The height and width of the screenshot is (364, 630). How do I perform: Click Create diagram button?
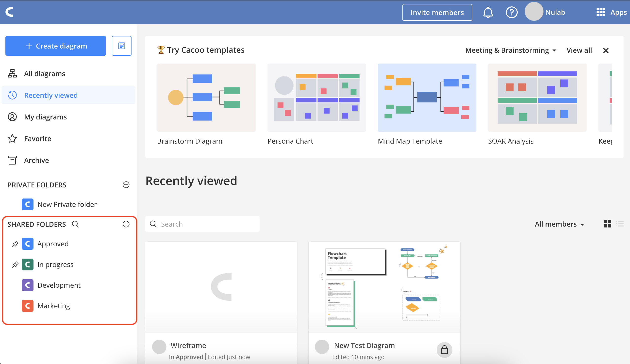click(55, 46)
